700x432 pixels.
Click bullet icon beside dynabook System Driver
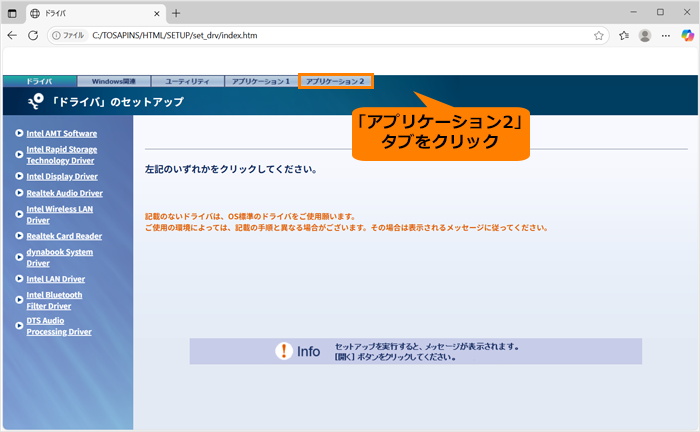point(19,257)
